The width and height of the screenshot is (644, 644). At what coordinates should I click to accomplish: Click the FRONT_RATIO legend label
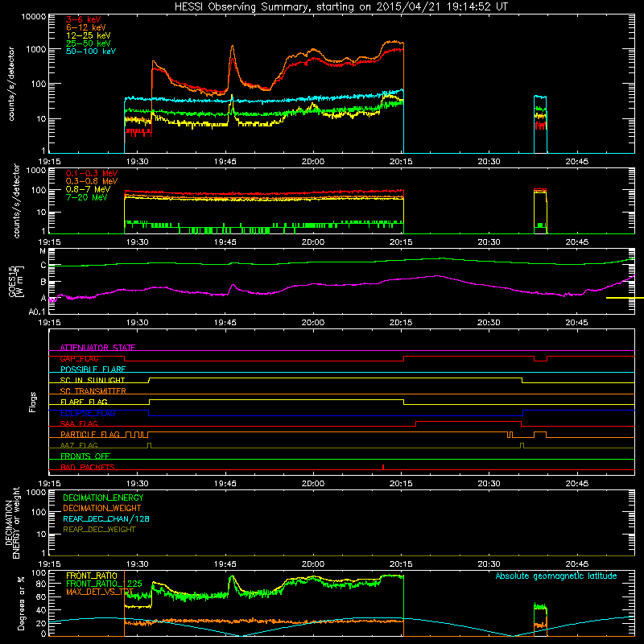(92, 576)
